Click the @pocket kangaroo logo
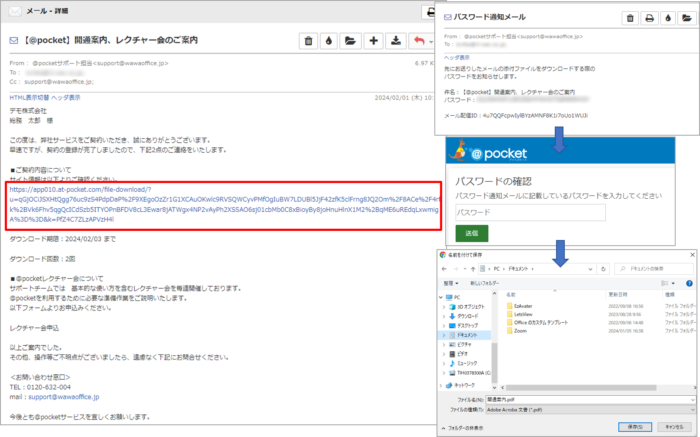Viewport: 700px width, 437px height. pyautogui.click(x=489, y=152)
